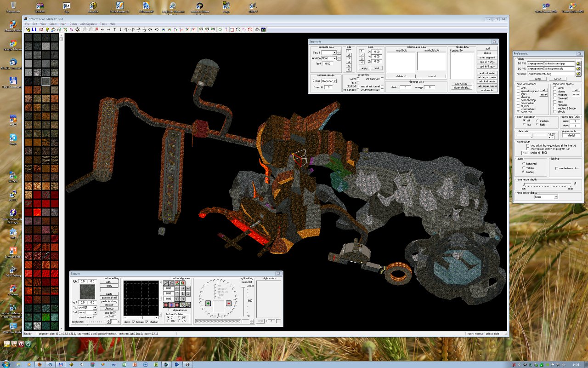Click the rotate counter-clockwise toolbar icon
This screenshot has width=588, height=368.
(156, 29)
